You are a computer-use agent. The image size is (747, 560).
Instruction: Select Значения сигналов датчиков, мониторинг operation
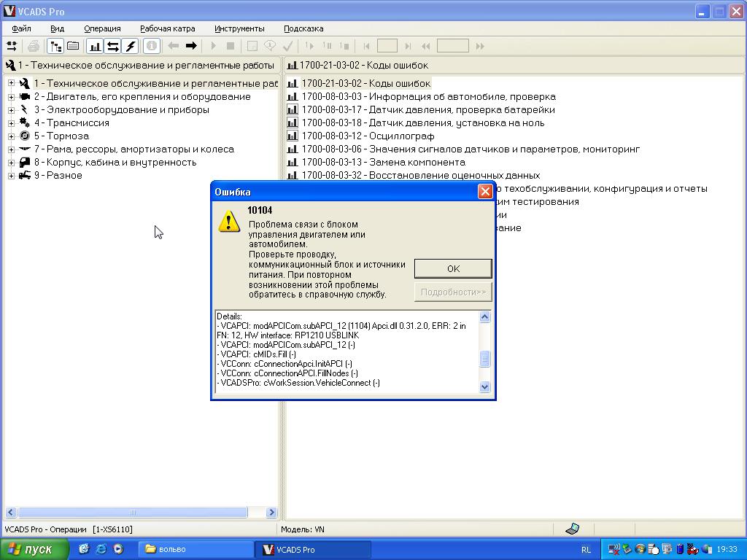click(x=471, y=149)
